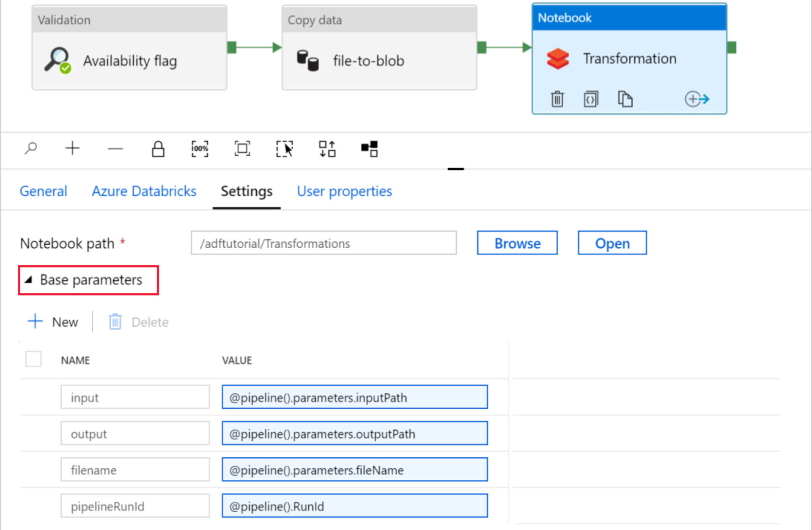Click the Browse button
The image size is (812, 530).
[x=517, y=243]
